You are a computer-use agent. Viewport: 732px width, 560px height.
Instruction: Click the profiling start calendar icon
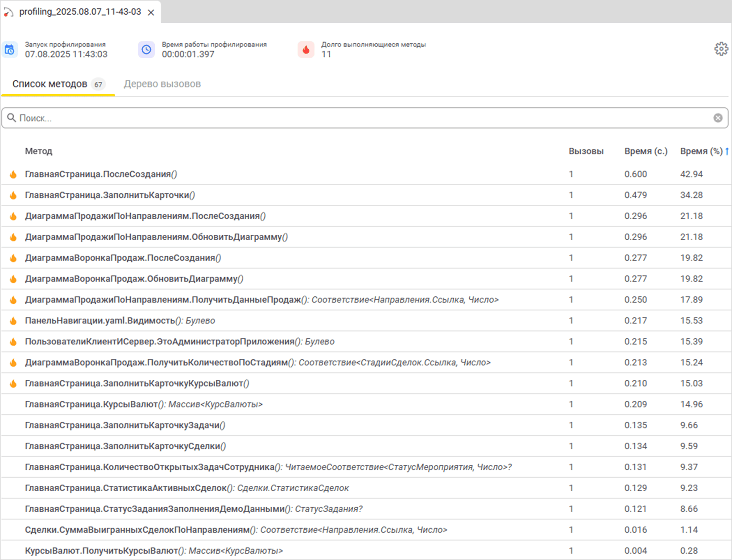(x=10, y=50)
